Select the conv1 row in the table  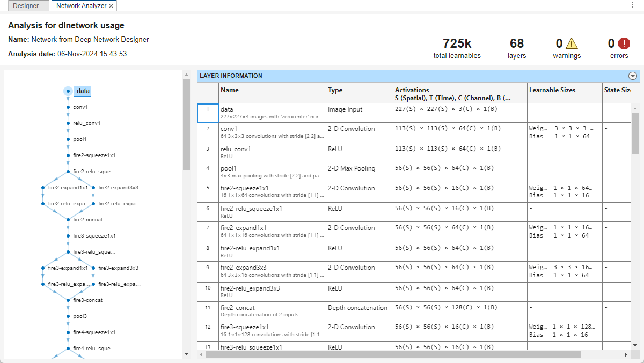(x=413, y=132)
